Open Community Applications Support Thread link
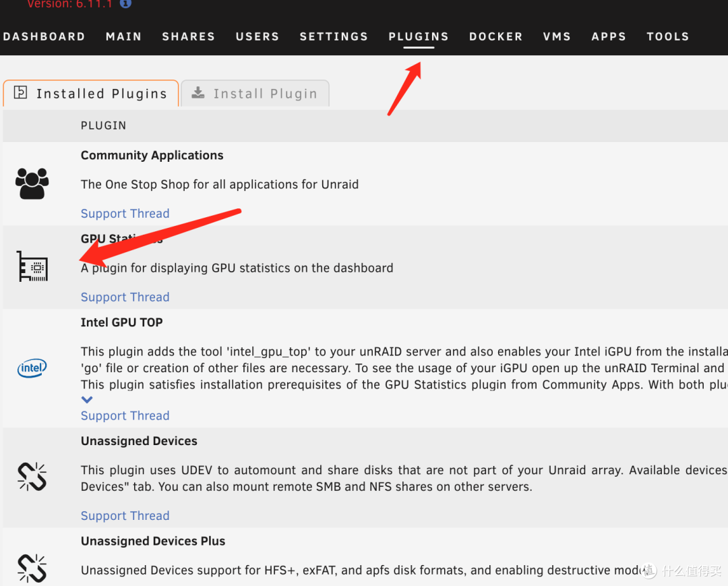This screenshot has height=586, width=728. pyautogui.click(x=125, y=213)
